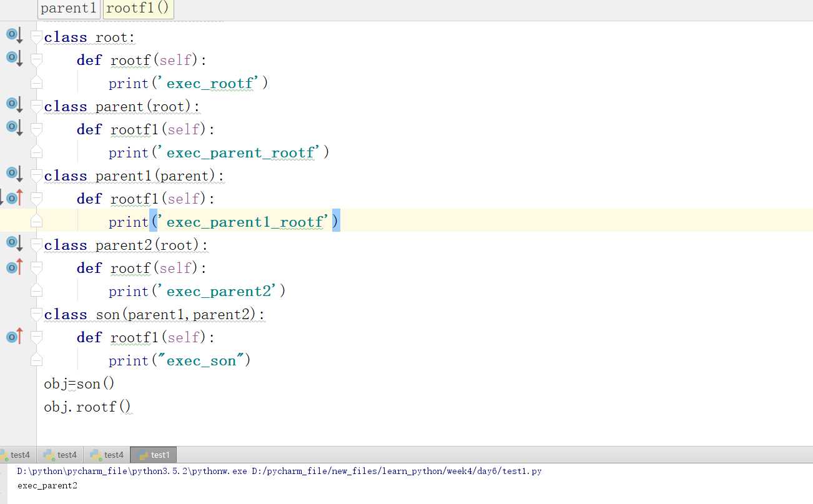The image size is (813, 504).
Task: Collapse the class parent1(parent) block
Action: point(36,175)
